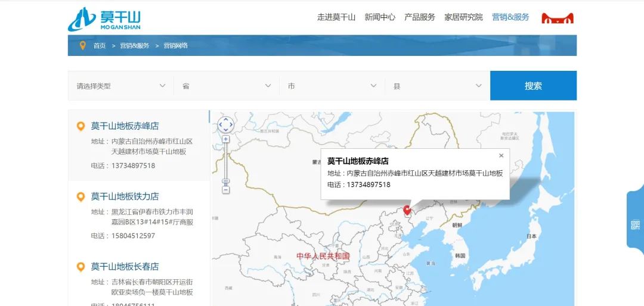Open the 营销&服务 menu

(x=510, y=17)
